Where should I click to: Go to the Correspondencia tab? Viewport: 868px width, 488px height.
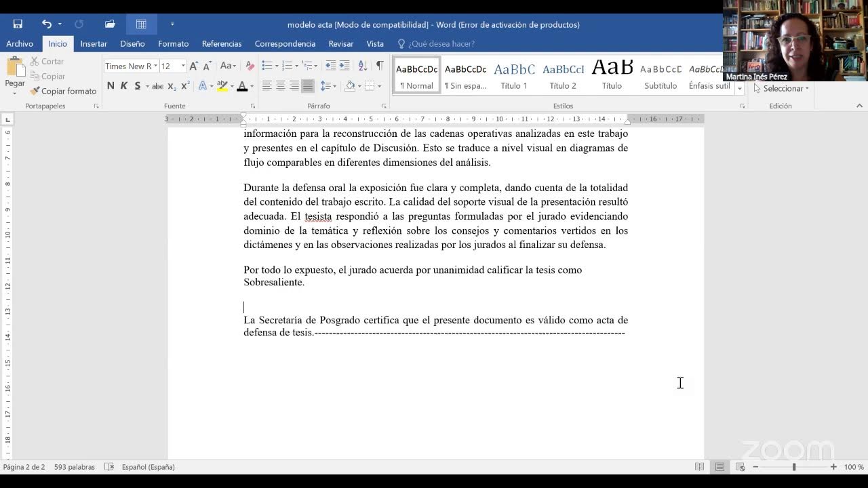tap(285, 43)
